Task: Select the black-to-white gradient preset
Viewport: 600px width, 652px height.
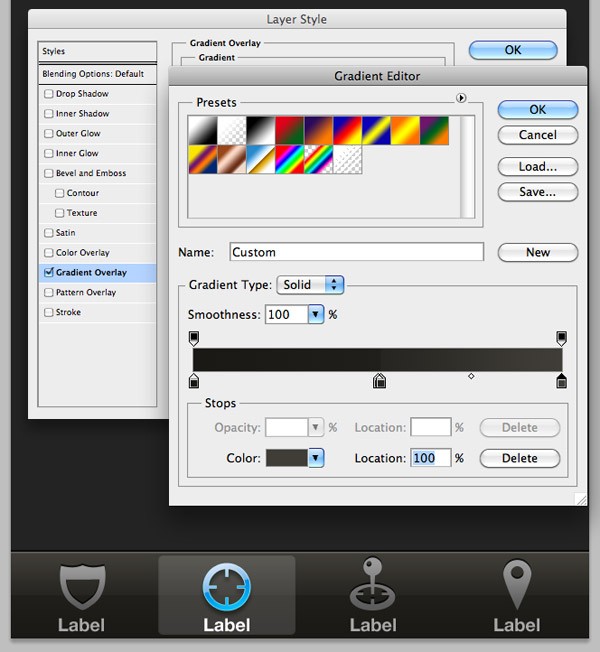Action: point(261,131)
